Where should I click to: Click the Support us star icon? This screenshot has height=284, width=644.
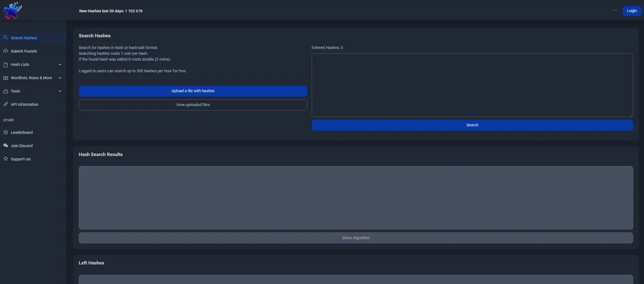click(5, 159)
